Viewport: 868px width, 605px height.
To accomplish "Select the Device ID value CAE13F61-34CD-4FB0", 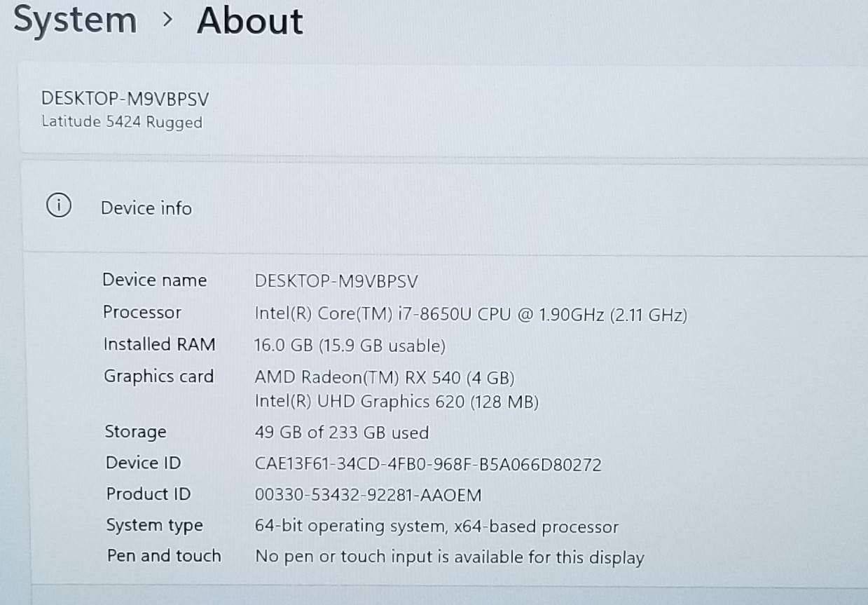I will pyautogui.click(x=428, y=464).
